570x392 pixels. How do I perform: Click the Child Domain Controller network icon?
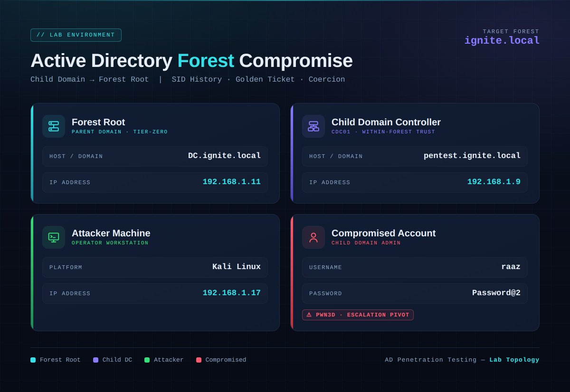point(313,126)
